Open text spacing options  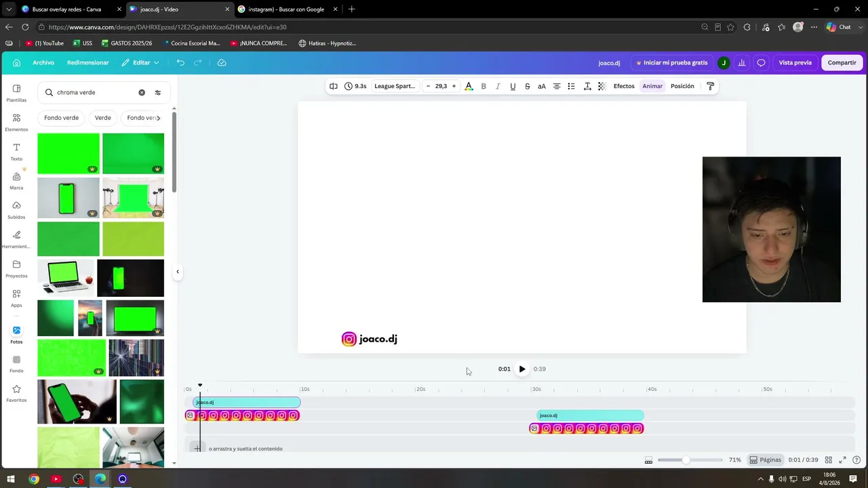587,86
